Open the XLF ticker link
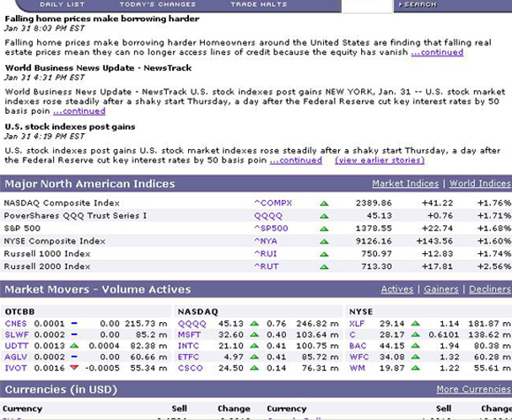Image resolution: width=512 pixels, height=420 pixels. pos(357,324)
